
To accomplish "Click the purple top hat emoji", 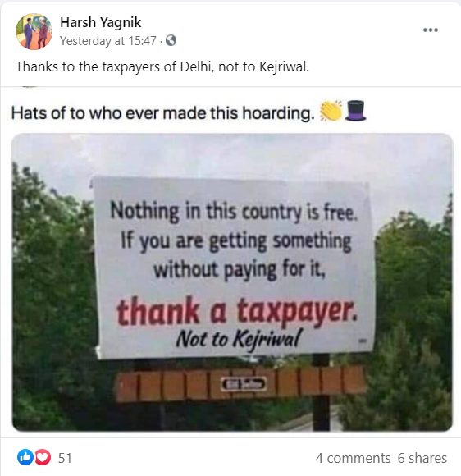I will pyautogui.click(x=356, y=111).
